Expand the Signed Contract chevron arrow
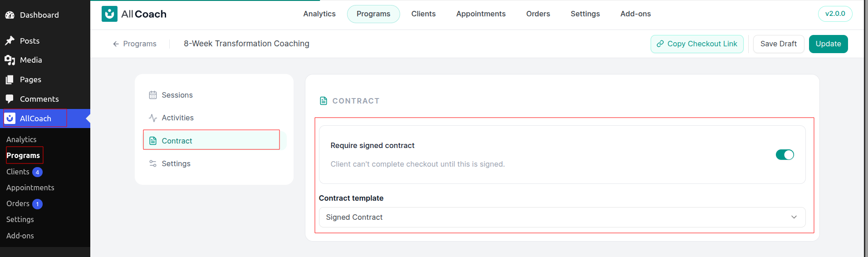 794,217
